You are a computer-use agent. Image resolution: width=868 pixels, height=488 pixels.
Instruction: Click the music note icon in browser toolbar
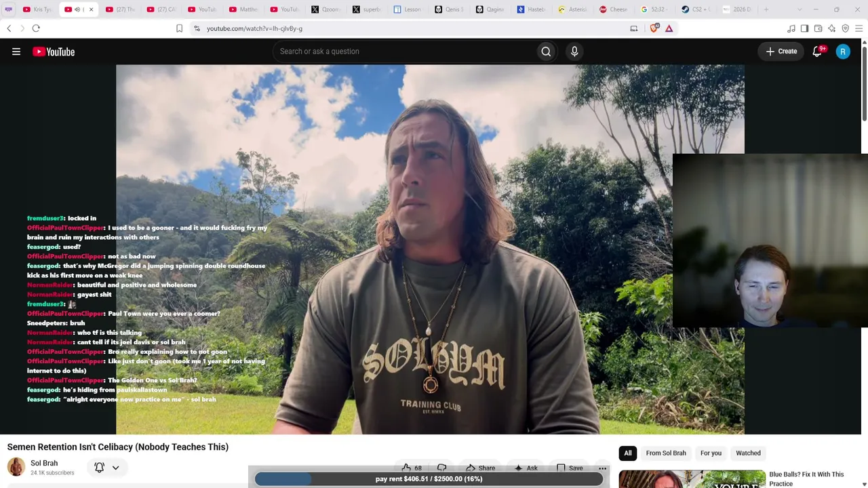[791, 28]
